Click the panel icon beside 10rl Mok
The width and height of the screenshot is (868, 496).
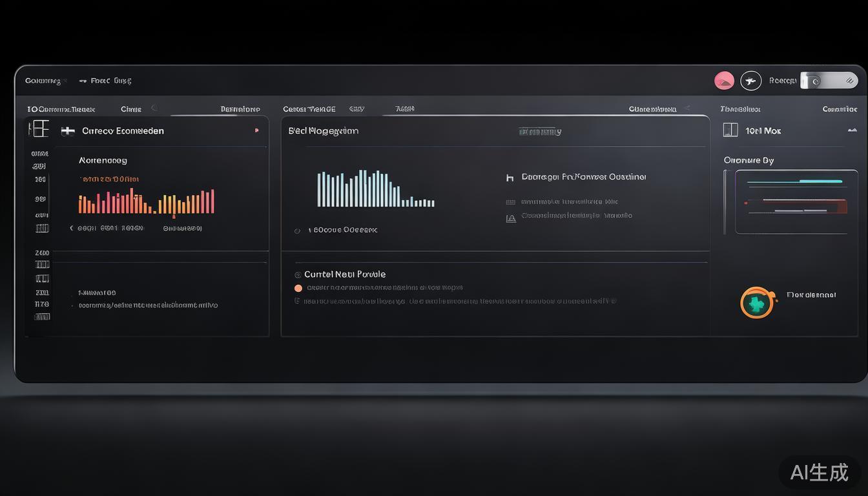730,130
